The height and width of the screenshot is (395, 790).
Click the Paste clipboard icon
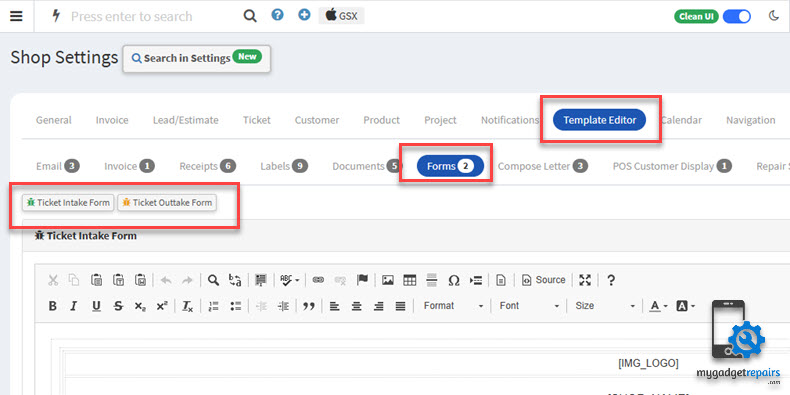pyautogui.click(x=96, y=280)
